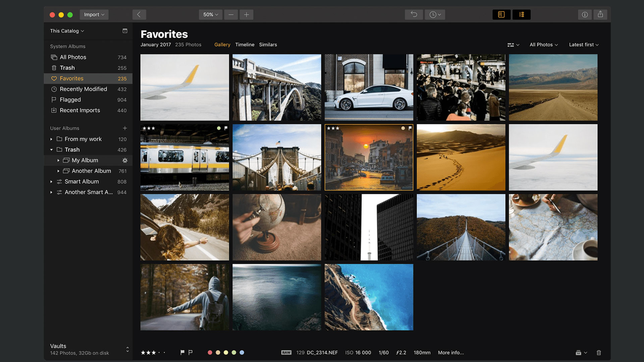Set three star rating in bottom bar
The height and width of the screenshot is (362, 644).
point(154,353)
